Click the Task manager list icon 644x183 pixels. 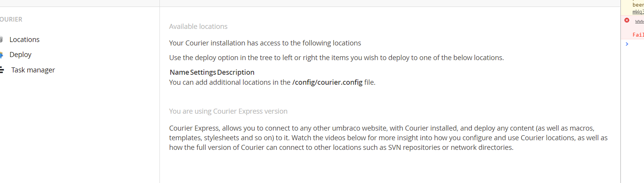click(2, 70)
